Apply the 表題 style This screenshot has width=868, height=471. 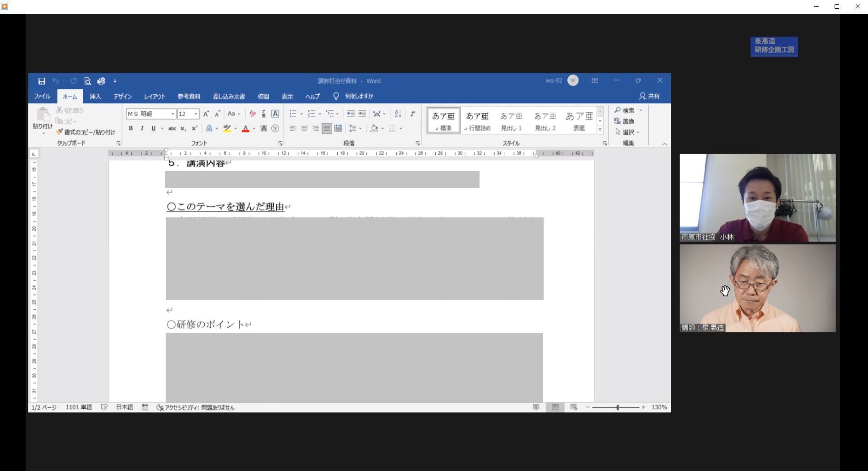579,121
